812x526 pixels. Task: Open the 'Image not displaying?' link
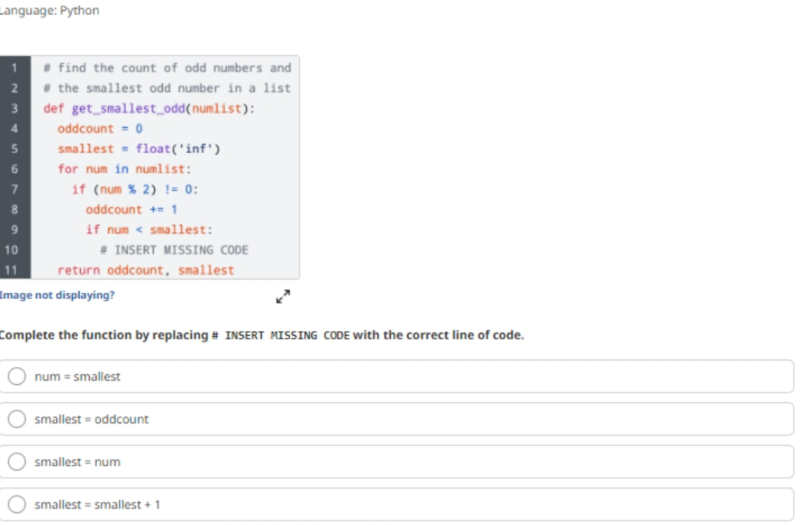click(57, 295)
